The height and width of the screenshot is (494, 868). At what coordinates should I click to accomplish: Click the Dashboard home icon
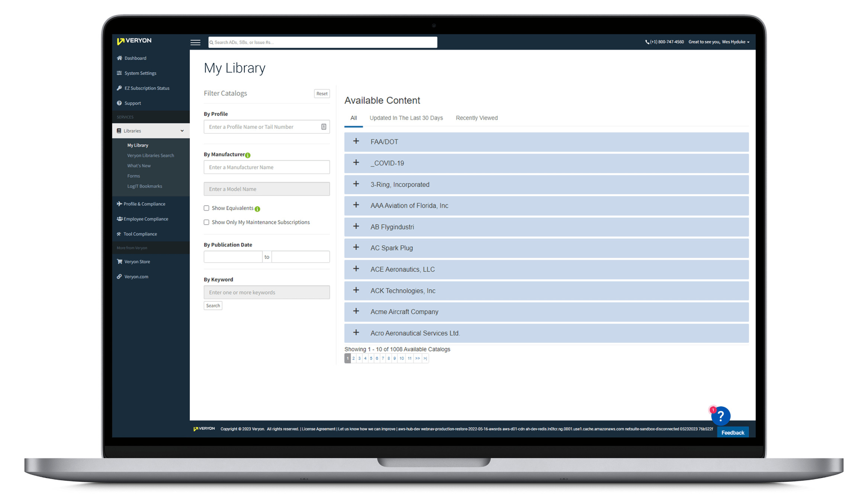(119, 58)
